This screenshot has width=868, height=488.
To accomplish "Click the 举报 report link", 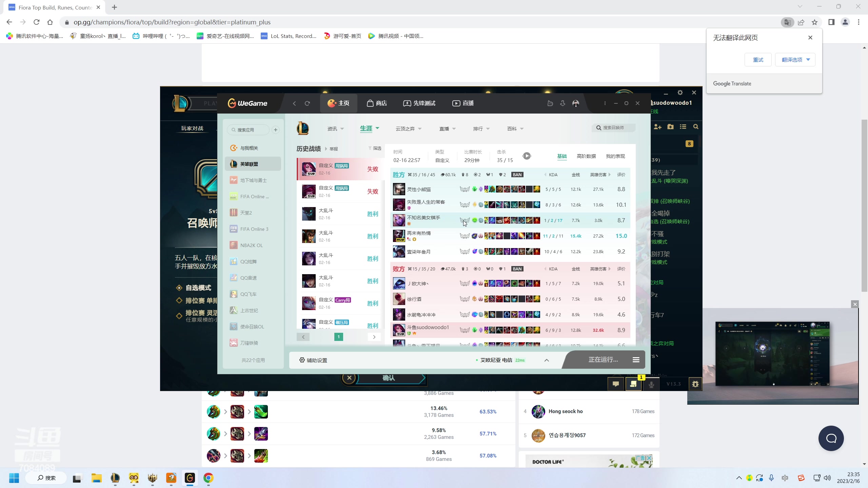I will [334, 149].
